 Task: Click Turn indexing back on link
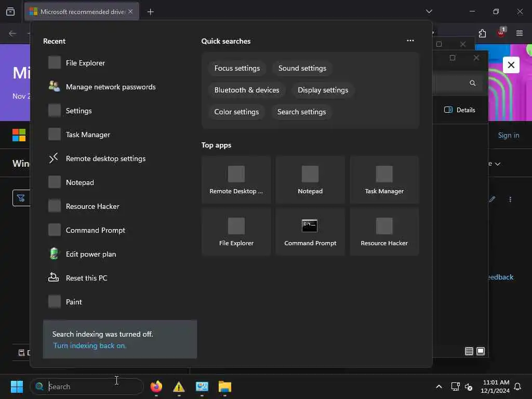pyautogui.click(x=89, y=345)
